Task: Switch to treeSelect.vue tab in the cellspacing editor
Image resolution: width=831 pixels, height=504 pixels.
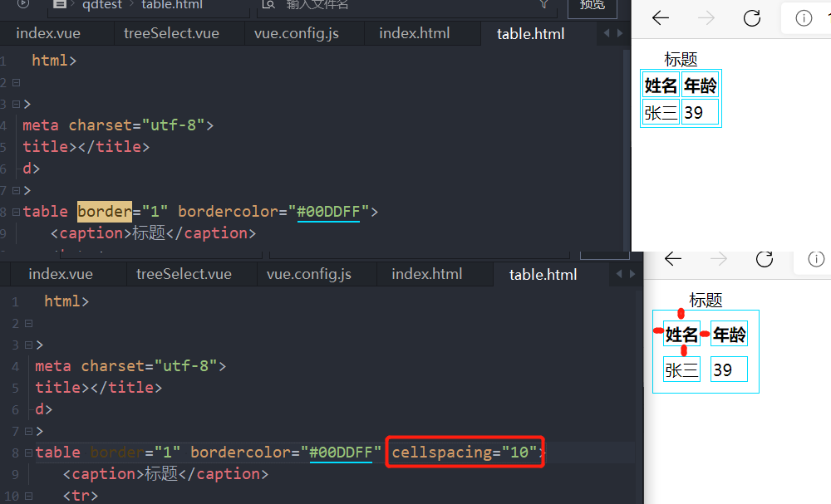Action: pyautogui.click(x=184, y=274)
